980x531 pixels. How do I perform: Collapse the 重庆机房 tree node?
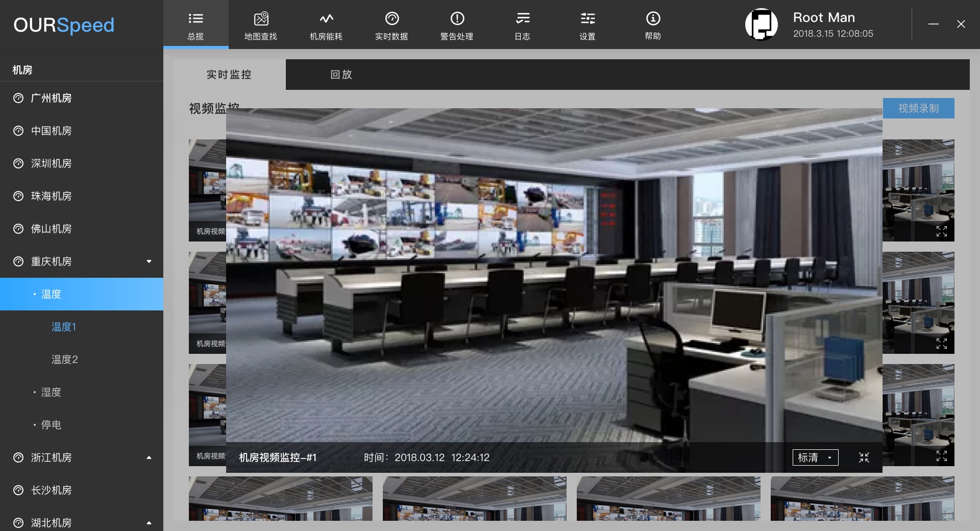tap(149, 261)
